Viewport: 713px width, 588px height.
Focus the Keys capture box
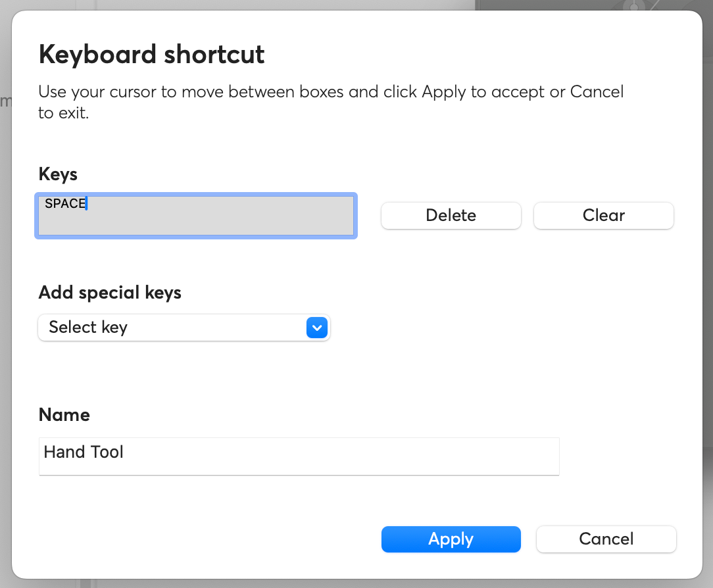196,216
